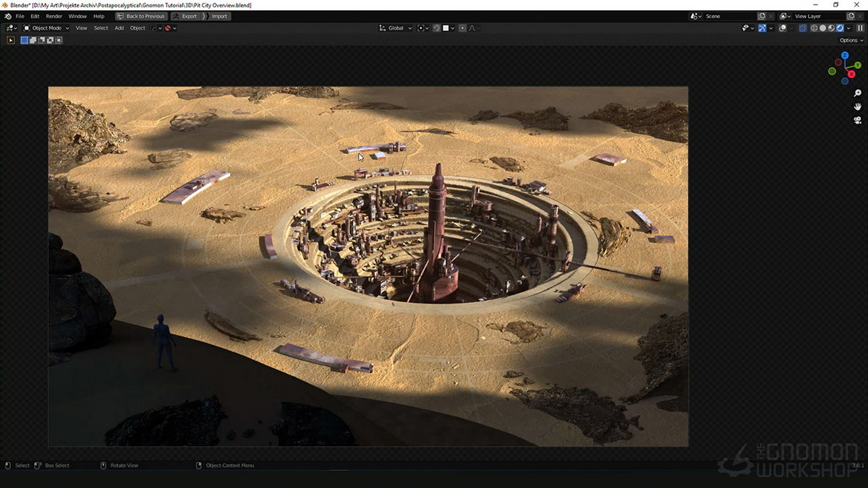Toggle camera view with the camera gizmo

(857, 120)
